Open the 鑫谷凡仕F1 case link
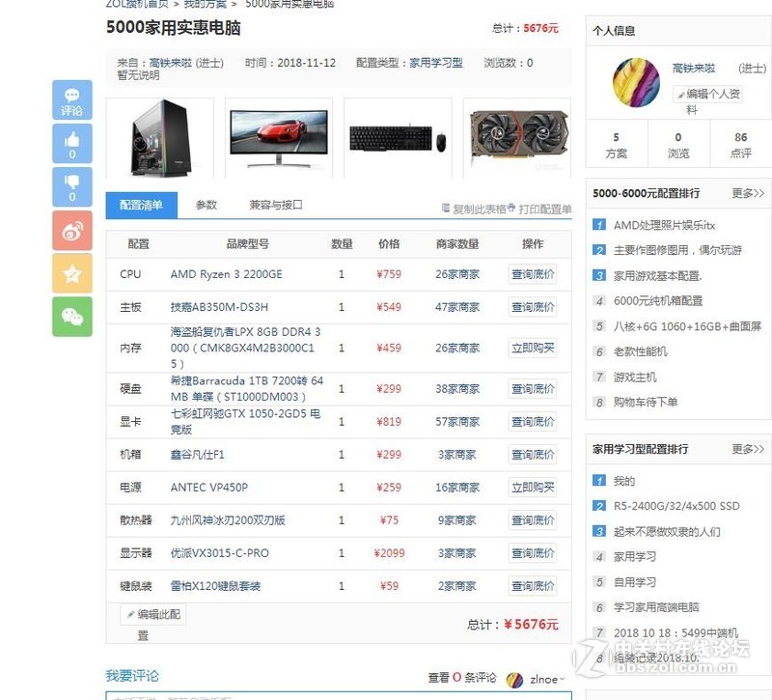This screenshot has width=772, height=700. coord(198,455)
